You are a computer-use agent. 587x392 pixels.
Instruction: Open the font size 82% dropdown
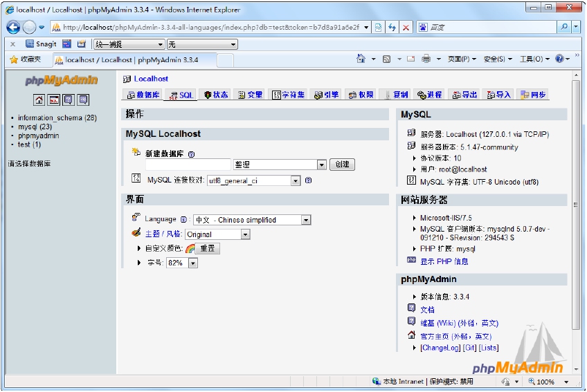click(x=182, y=263)
